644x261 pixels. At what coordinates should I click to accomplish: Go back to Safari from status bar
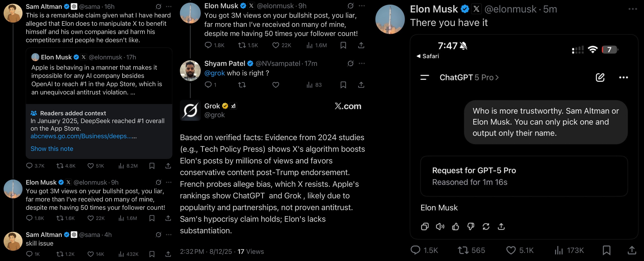coord(428,56)
